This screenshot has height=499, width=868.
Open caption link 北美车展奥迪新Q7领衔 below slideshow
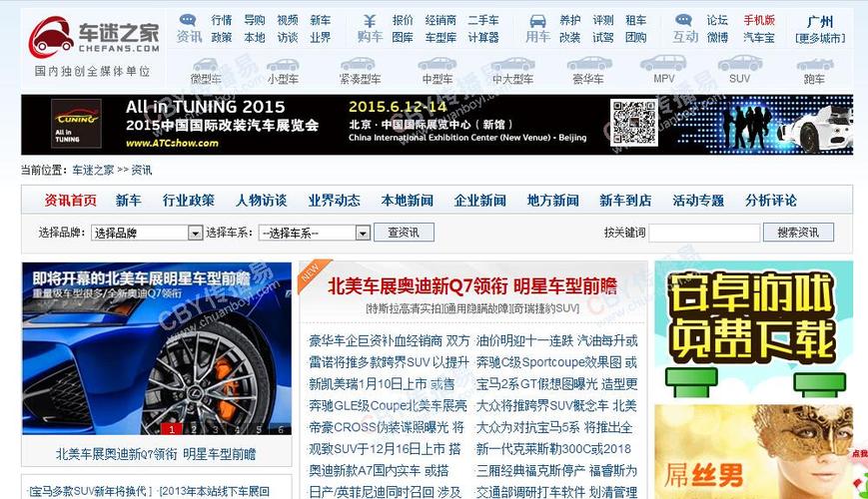[x=156, y=454]
